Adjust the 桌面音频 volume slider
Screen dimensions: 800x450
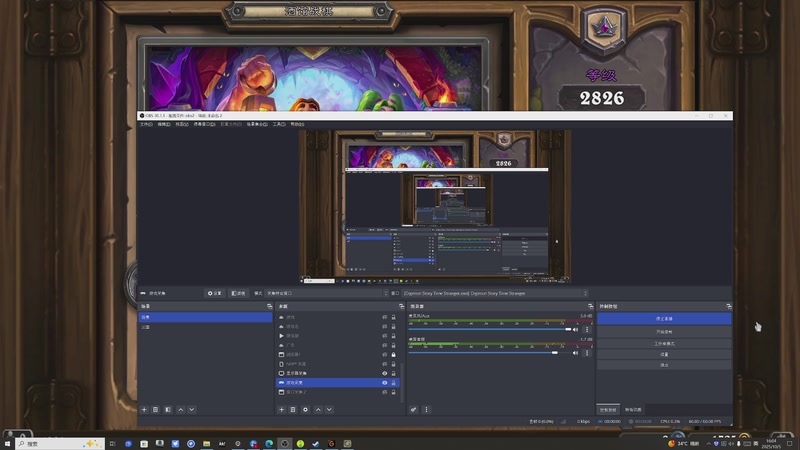[490, 353]
